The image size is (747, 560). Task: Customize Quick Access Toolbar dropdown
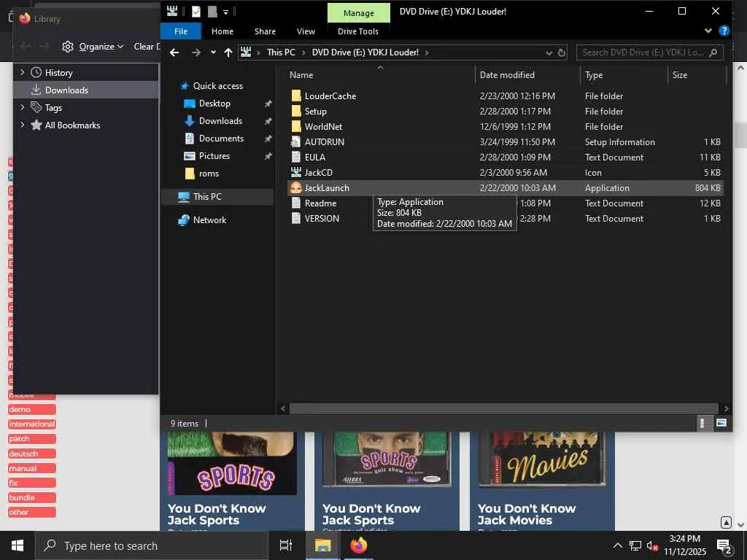pos(226,12)
